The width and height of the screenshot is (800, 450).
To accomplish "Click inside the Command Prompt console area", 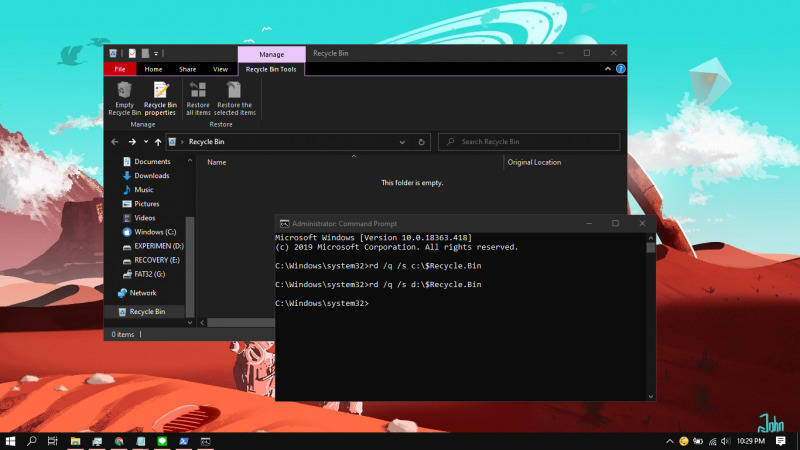I will pyautogui.click(x=460, y=316).
